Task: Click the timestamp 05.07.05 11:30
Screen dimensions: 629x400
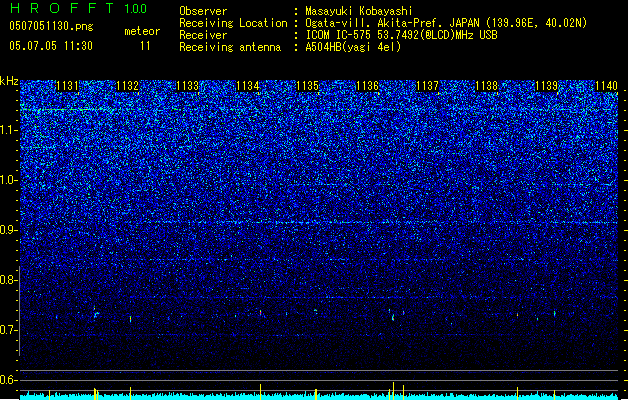Action: coord(51,46)
